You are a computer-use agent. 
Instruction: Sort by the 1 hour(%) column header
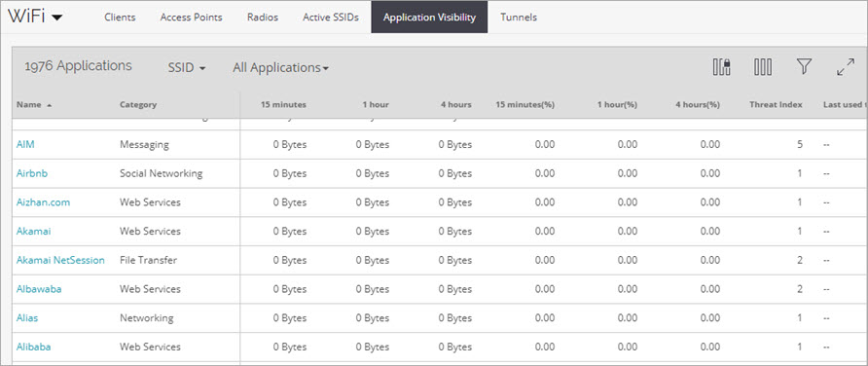pyautogui.click(x=617, y=105)
